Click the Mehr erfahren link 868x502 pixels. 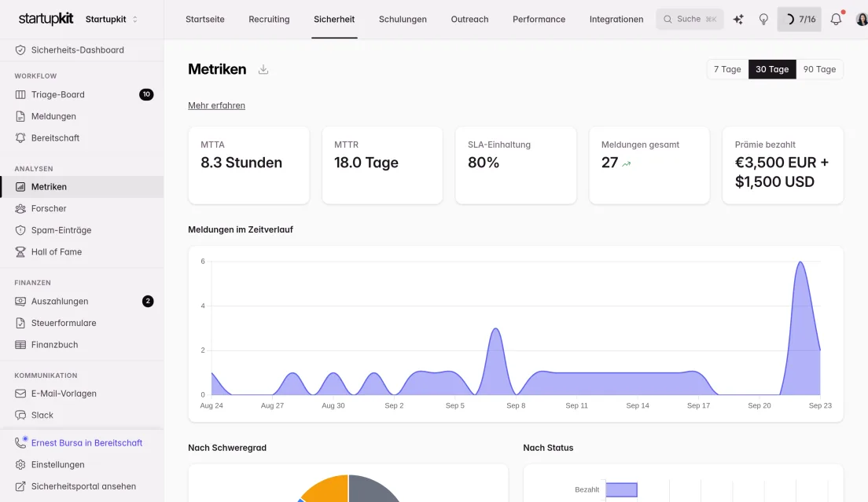216,105
